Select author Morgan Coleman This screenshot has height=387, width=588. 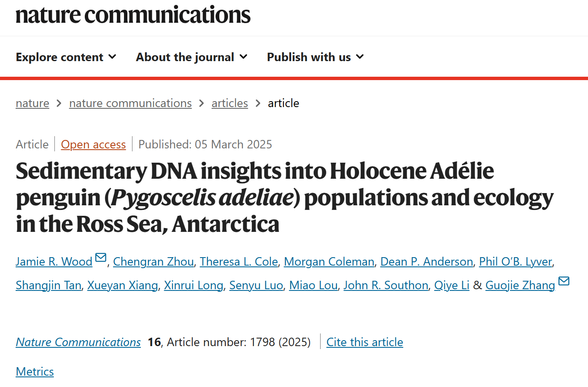tap(329, 262)
